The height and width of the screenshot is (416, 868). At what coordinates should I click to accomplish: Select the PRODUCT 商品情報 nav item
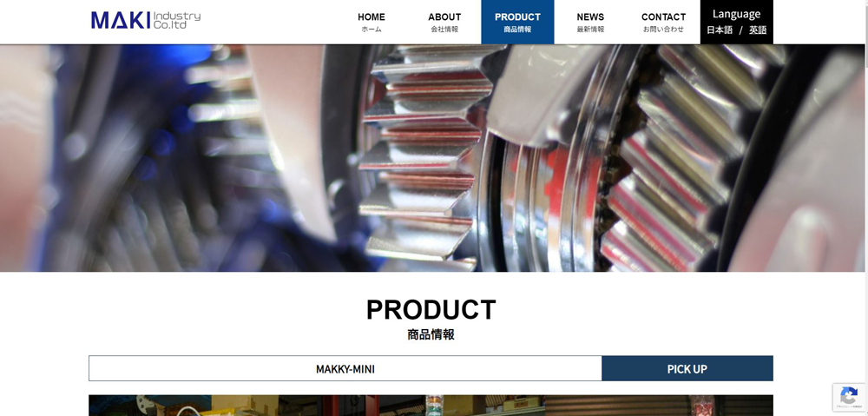pyautogui.click(x=517, y=23)
